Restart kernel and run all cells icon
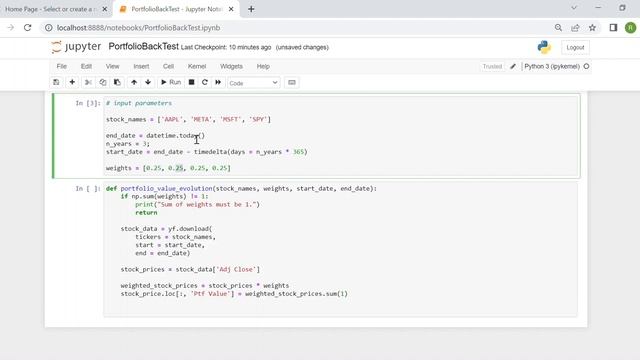This screenshot has height=360, width=640. click(x=218, y=82)
